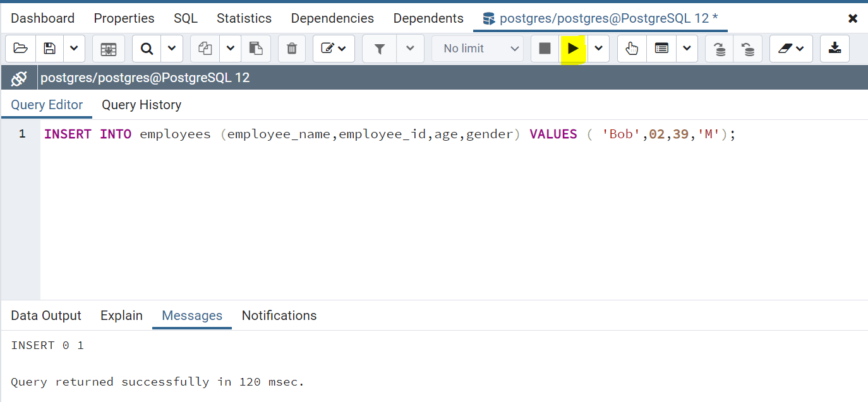
Task: Open the No limit rows dropdown
Action: tap(478, 49)
